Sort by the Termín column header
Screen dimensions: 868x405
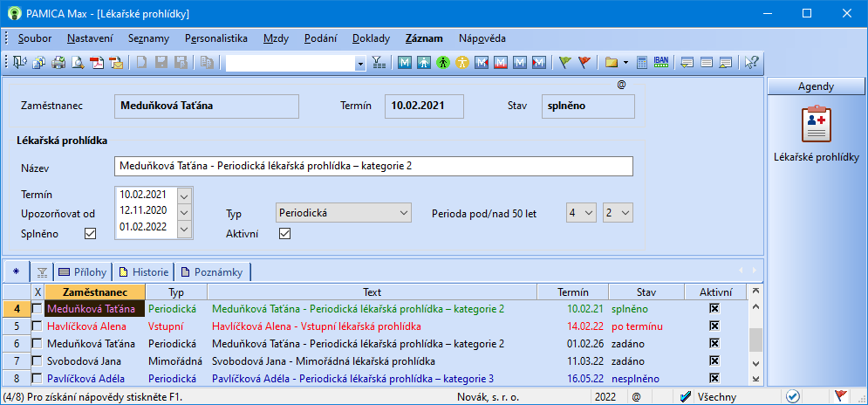coord(573,292)
